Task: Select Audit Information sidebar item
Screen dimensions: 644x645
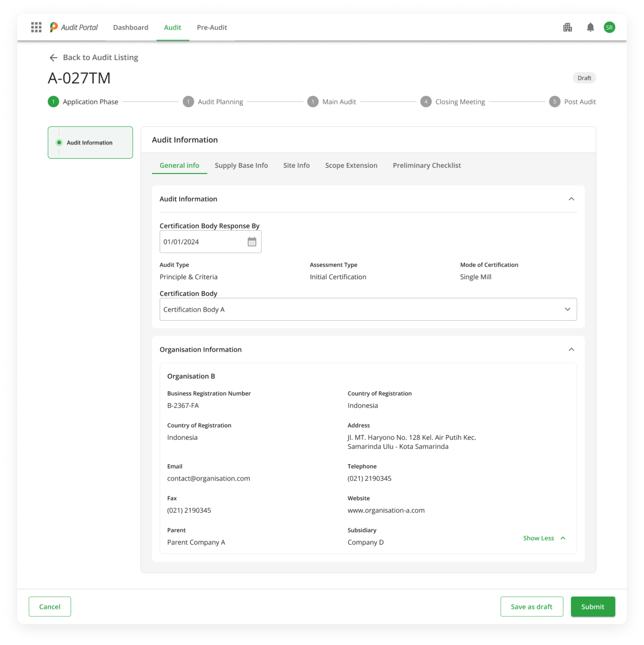Action: (89, 142)
